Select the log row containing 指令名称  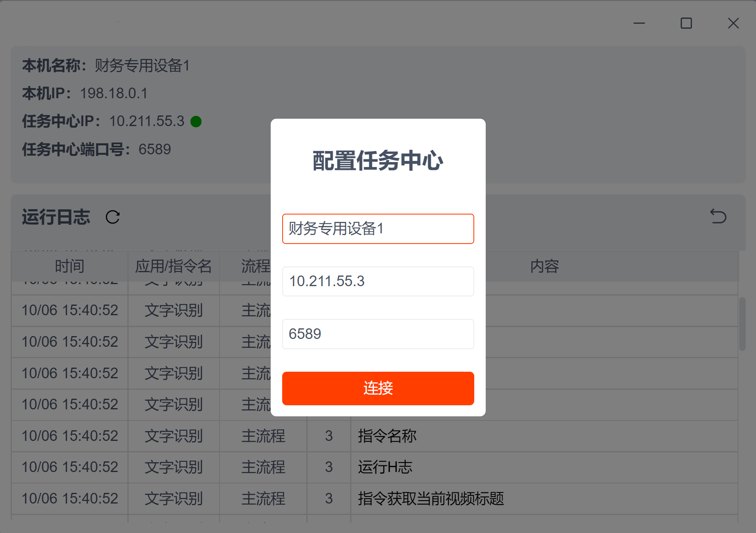point(387,436)
